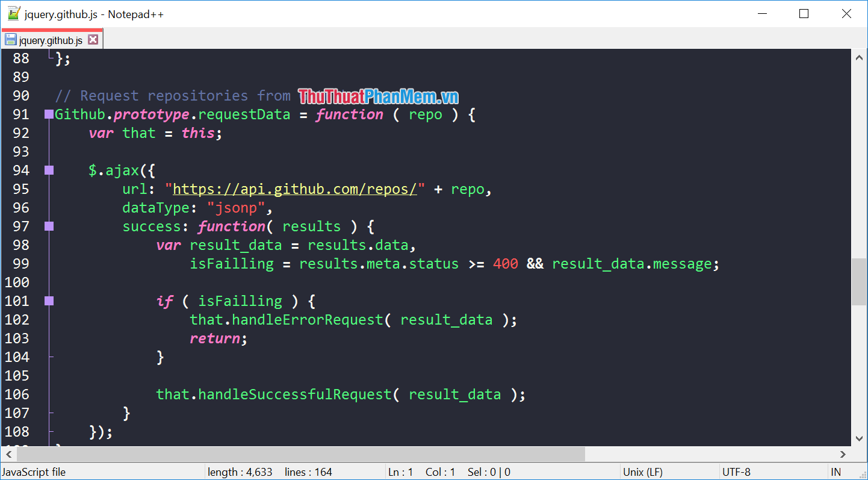868x480 pixels.
Task: Click the horizontal scrollbar thumb
Action: click(301, 454)
